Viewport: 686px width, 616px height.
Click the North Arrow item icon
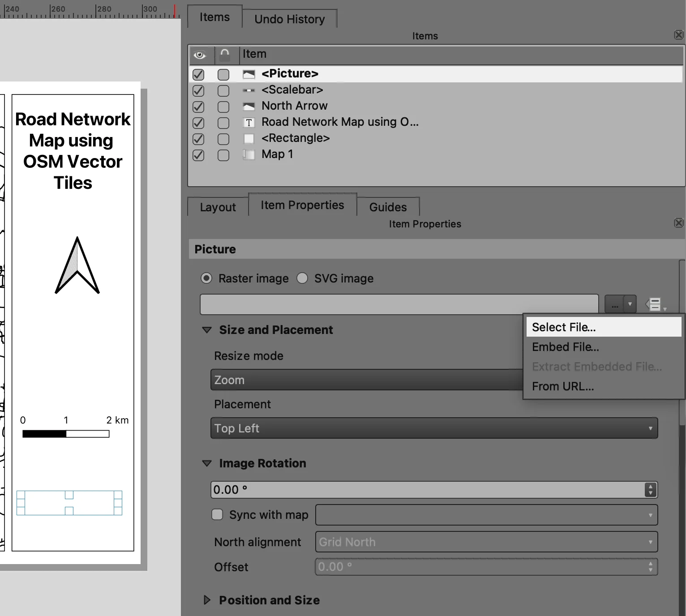point(249,106)
